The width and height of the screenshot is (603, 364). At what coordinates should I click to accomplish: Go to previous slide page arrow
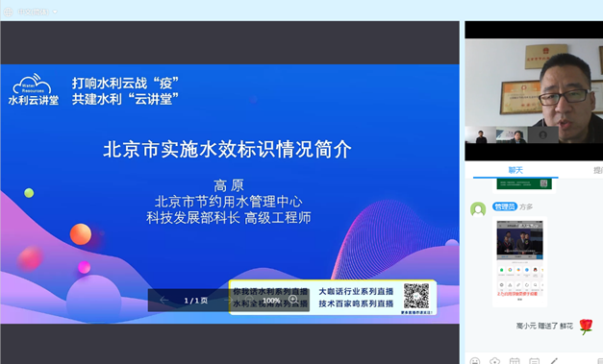164,300
